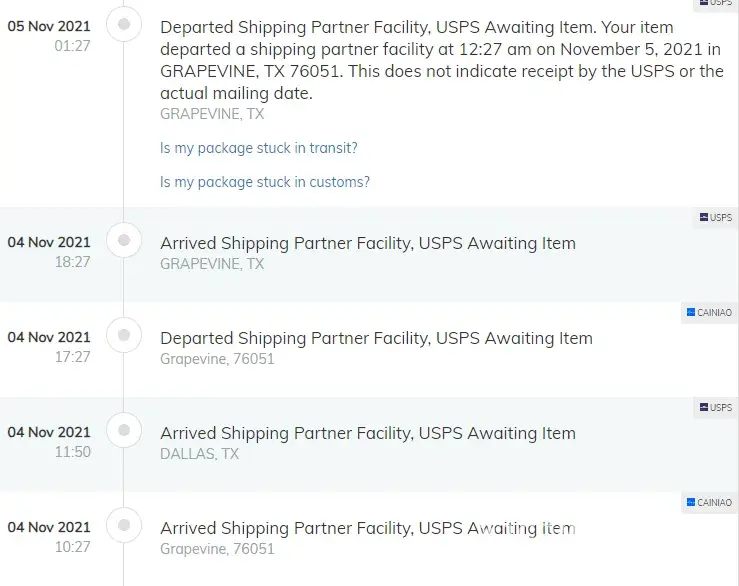Click the Arrived Shipping Partner Facility title above DALLAS, TX

coord(368,433)
